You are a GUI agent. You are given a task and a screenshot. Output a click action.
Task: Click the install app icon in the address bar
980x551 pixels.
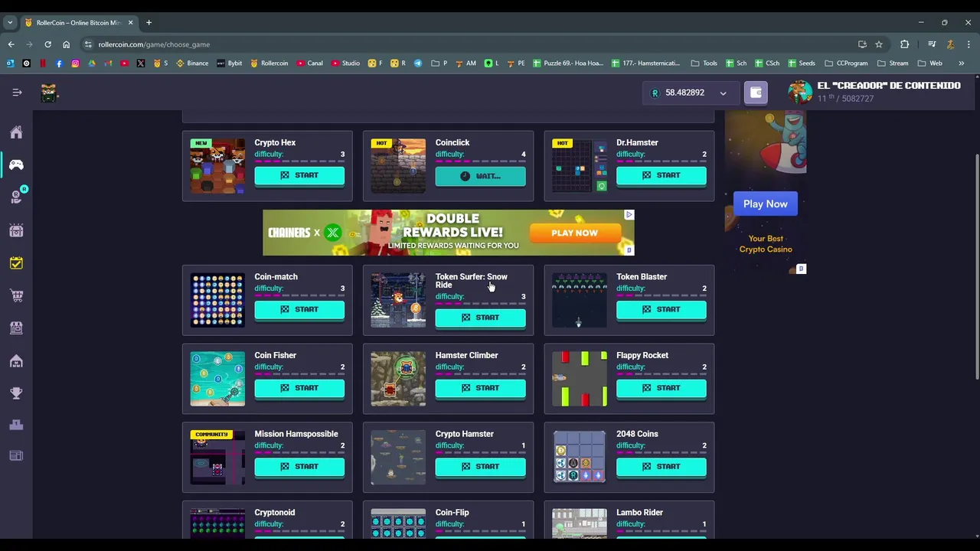click(x=862, y=44)
